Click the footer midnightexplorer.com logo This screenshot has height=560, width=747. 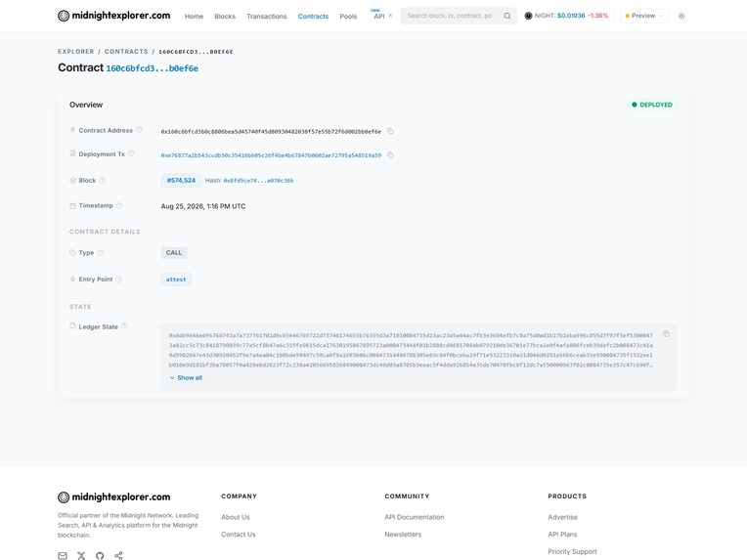(x=113, y=497)
